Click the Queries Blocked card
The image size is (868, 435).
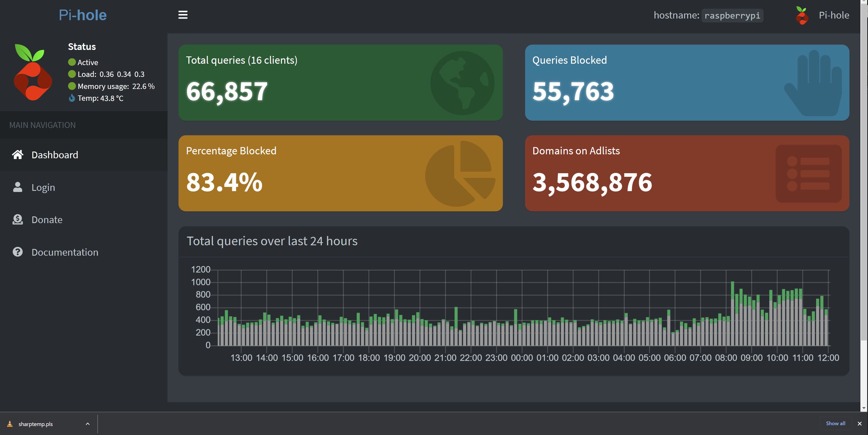[687, 83]
